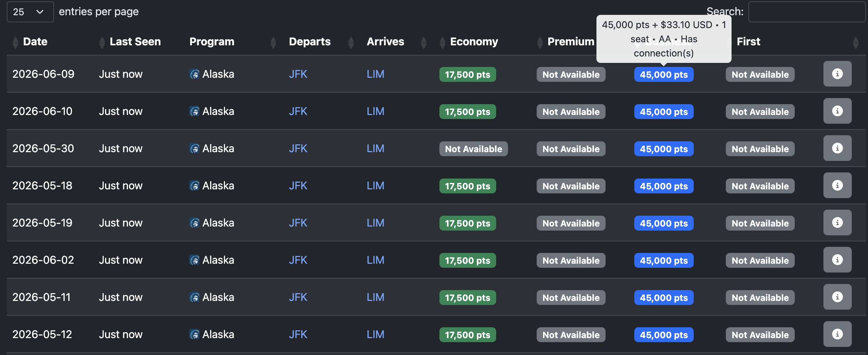This screenshot has width=868, height=355.
Task: Select 45,000 pts Business badge for 2026-06-10
Action: coord(663,112)
